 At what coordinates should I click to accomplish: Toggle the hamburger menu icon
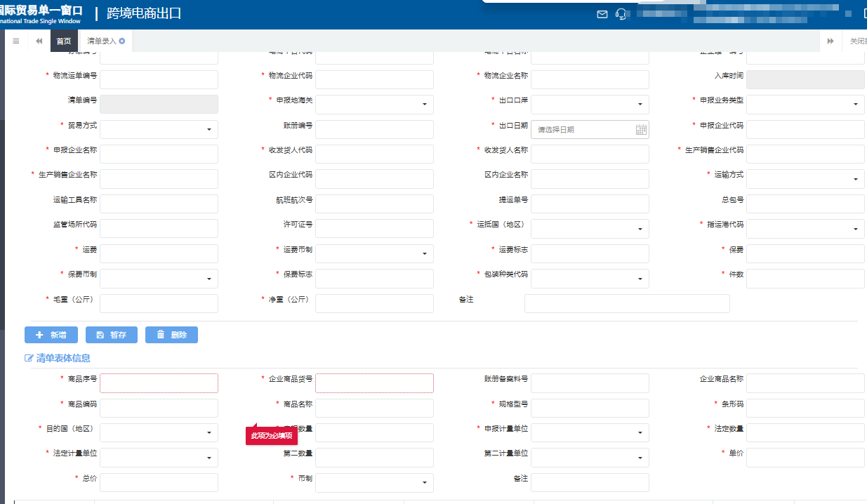(x=15, y=41)
